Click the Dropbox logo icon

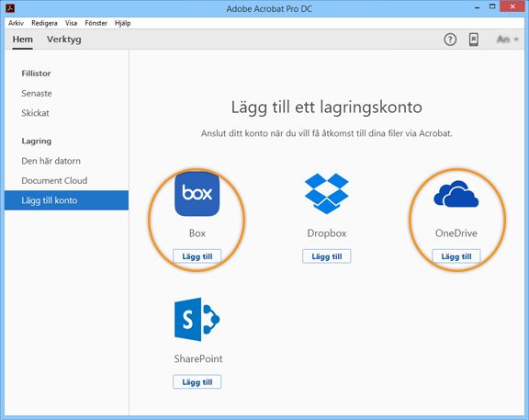point(327,193)
